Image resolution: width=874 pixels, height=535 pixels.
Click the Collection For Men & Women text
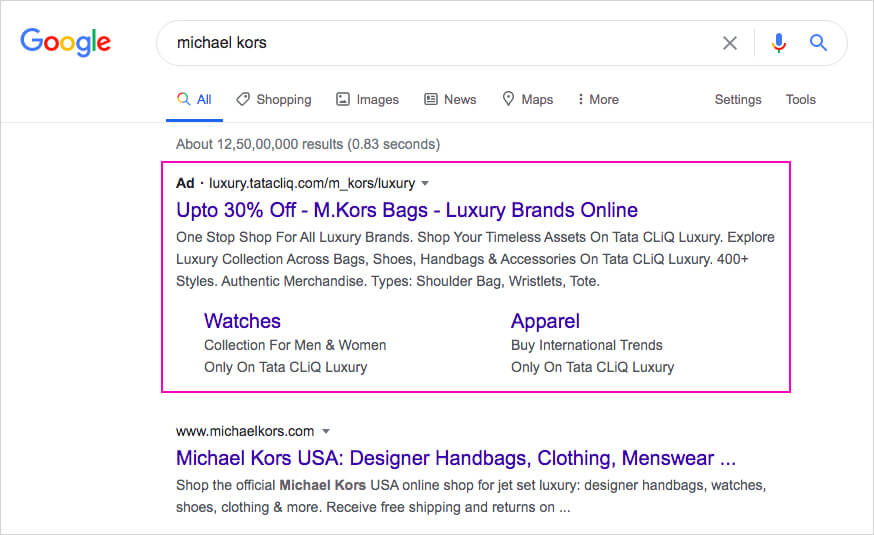(295, 346)
